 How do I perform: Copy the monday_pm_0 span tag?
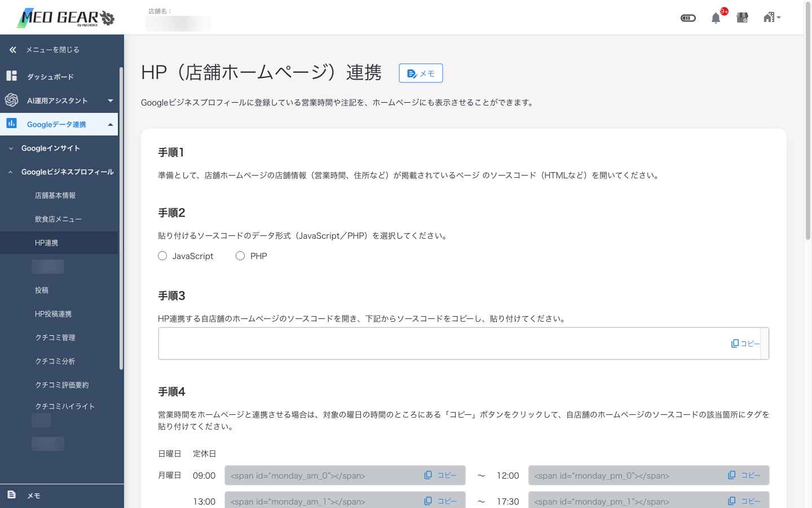744,475
